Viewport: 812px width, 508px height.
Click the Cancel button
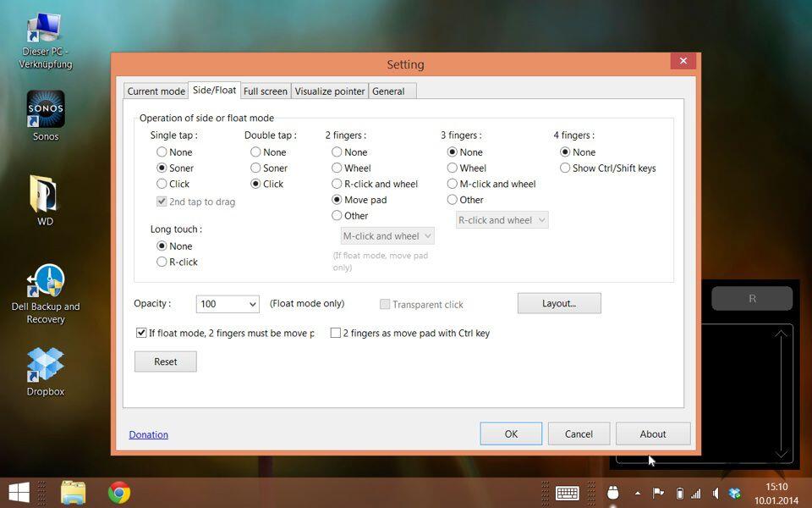(x=579, y=433)
